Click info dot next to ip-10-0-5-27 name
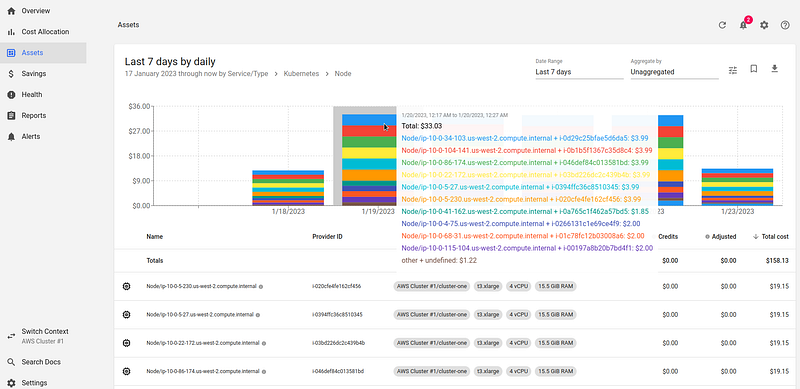 click(x=258, y=315)
